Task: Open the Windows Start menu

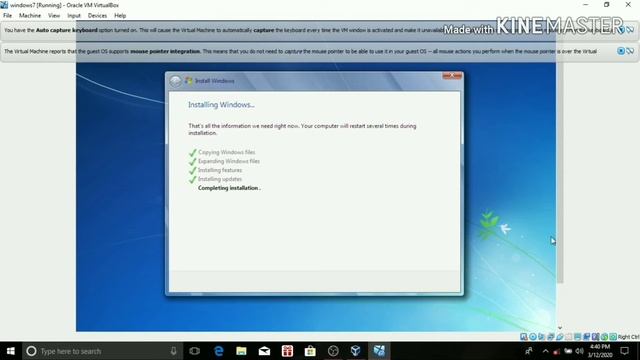Action: coord(11,351)
